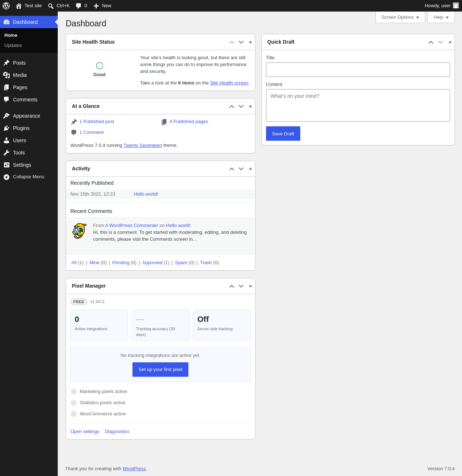The height and width of the screenshot is (476, 462).
Task: Click the New content plus icon
Action: [x=96, y=6]
